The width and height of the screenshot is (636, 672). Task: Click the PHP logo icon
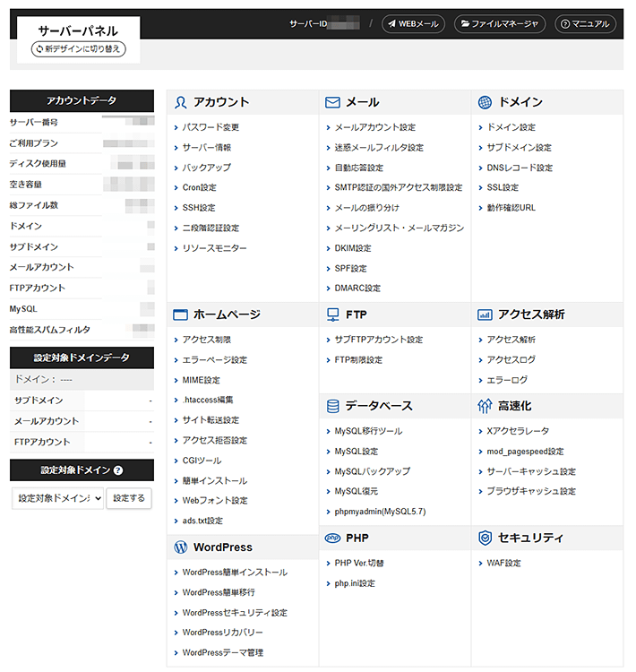point(332,538)
